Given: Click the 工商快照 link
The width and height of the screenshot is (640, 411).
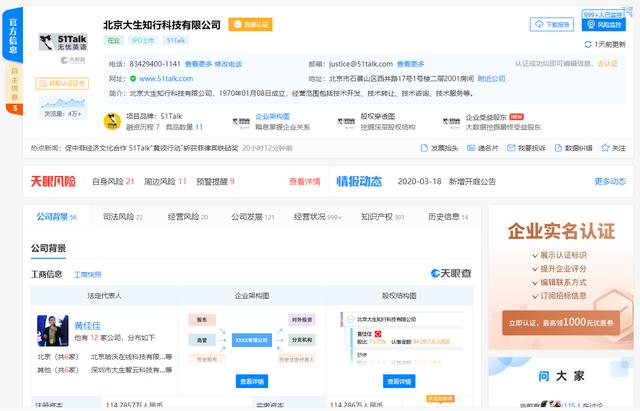Looking at the screenshot, I should coord(87,275).
